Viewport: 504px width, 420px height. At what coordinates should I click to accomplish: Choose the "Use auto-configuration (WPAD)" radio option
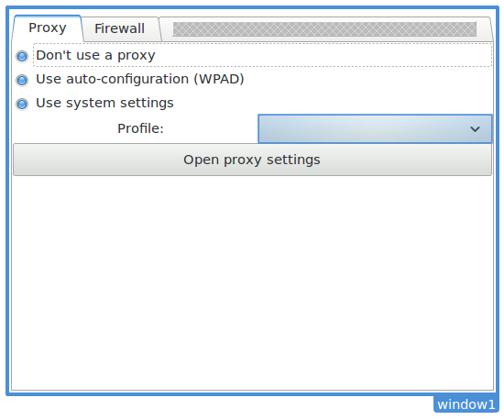click(x=130, y=80)
